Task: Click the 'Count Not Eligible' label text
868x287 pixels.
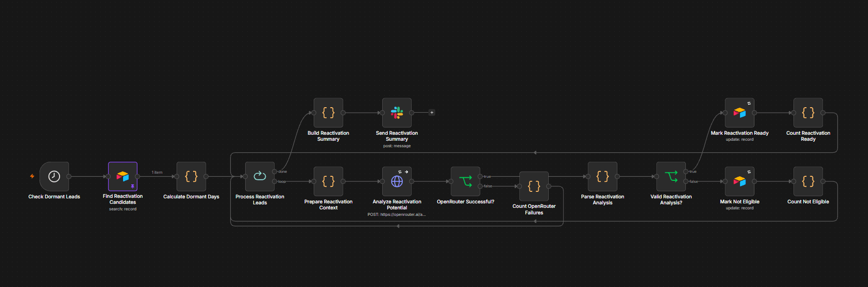Action: pos(808,202)
